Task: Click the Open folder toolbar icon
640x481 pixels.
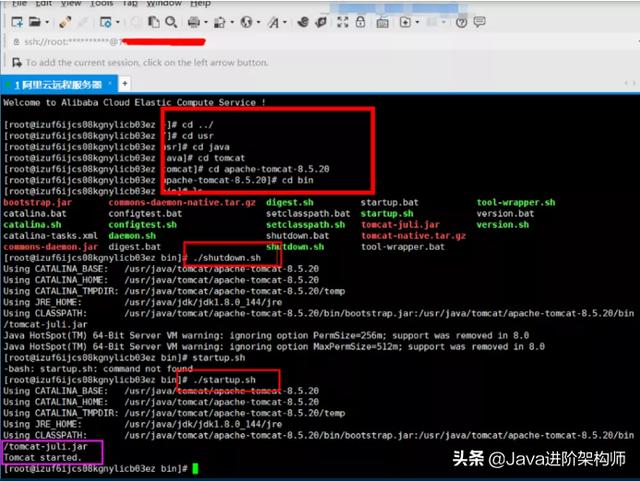Action: tap(33, 22)
